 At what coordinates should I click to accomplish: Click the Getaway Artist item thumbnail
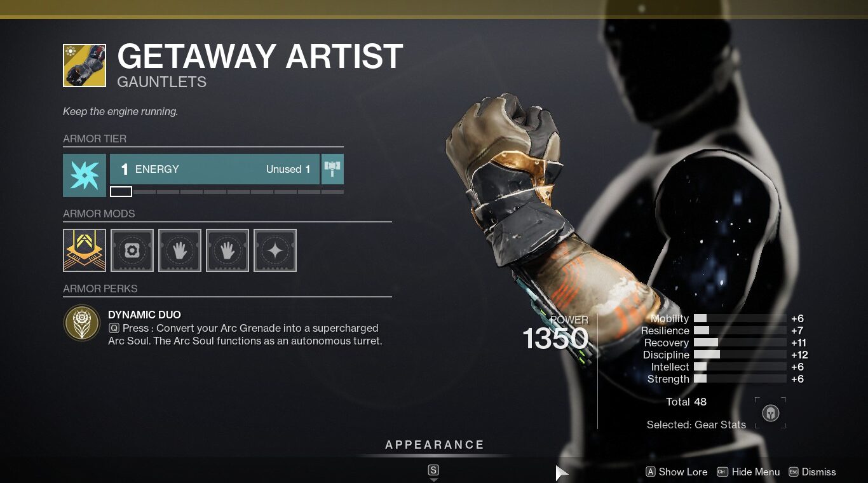pos(85,65)
